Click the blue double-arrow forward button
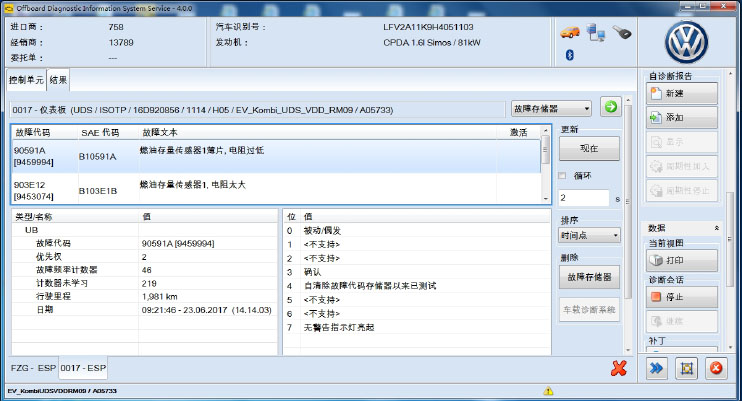This screenshot has height=401, width=742. click(657, 368)
